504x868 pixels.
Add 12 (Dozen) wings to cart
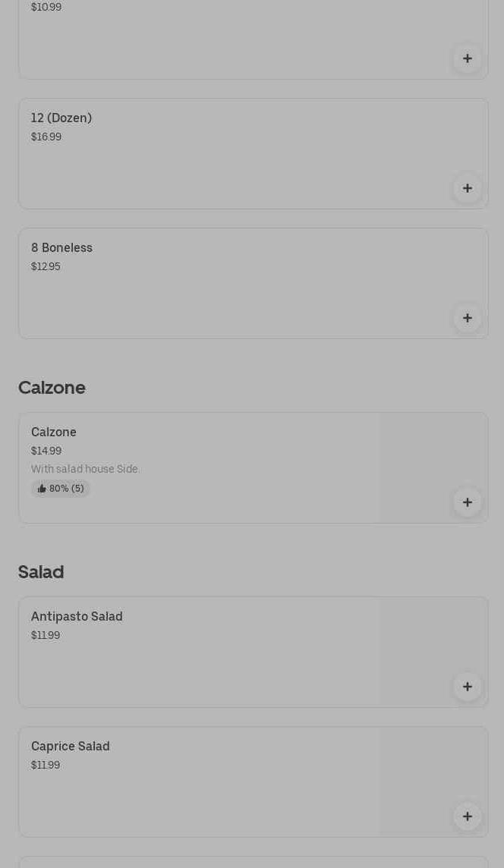[x=467, y=188]
